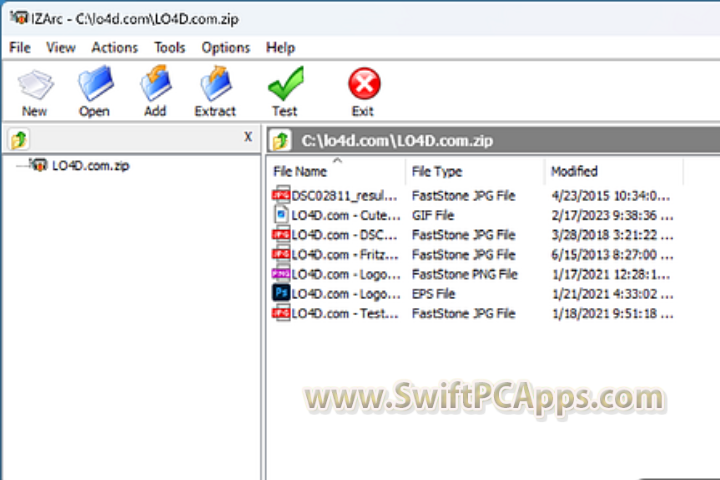Select LO4D.com.zip tree node

click(x=90, y=165)
